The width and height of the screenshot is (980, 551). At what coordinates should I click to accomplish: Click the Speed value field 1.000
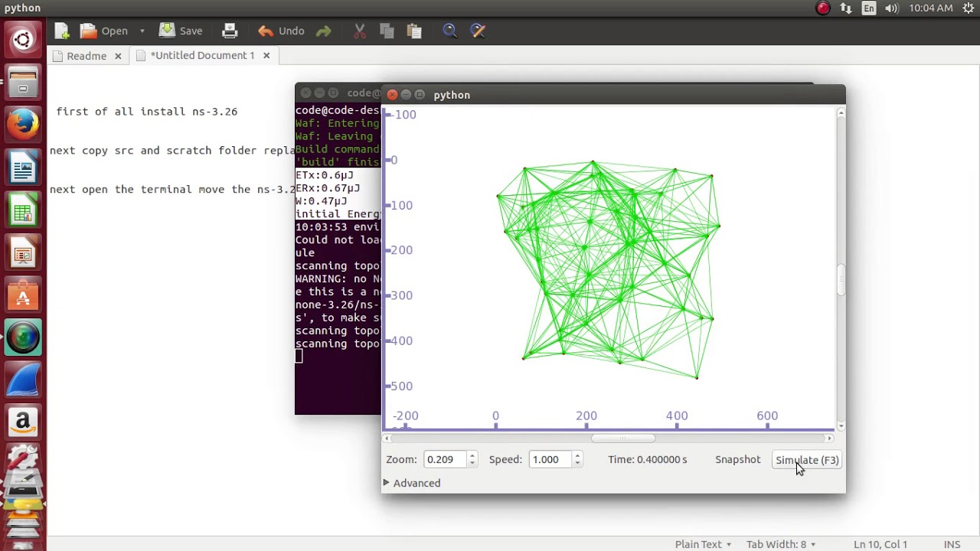(549, 459)
